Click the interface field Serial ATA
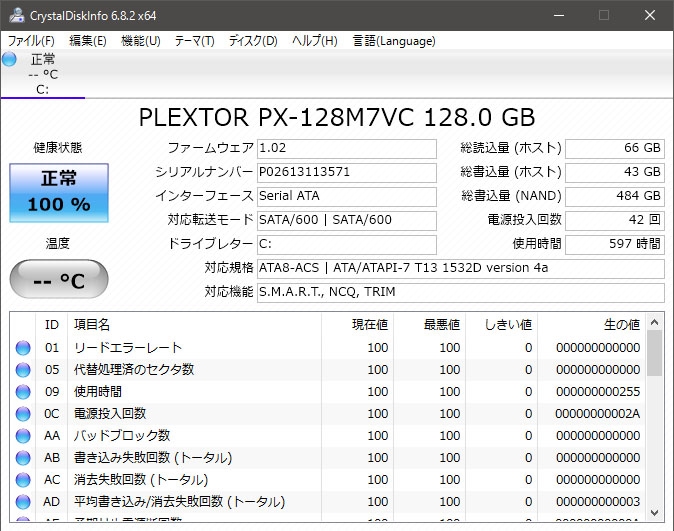The image size is (674, 531). (x=347, y=196)
